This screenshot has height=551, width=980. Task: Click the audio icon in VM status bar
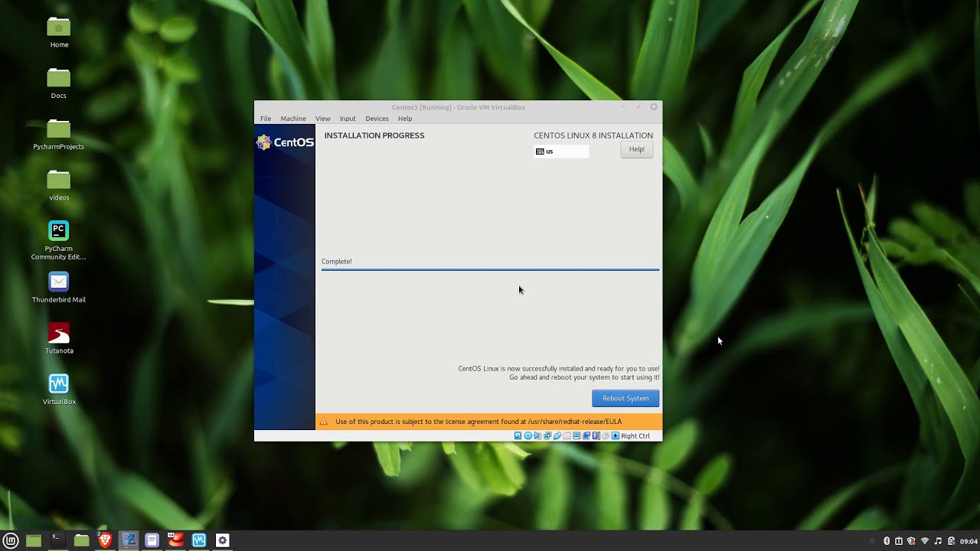click(537, 435)
